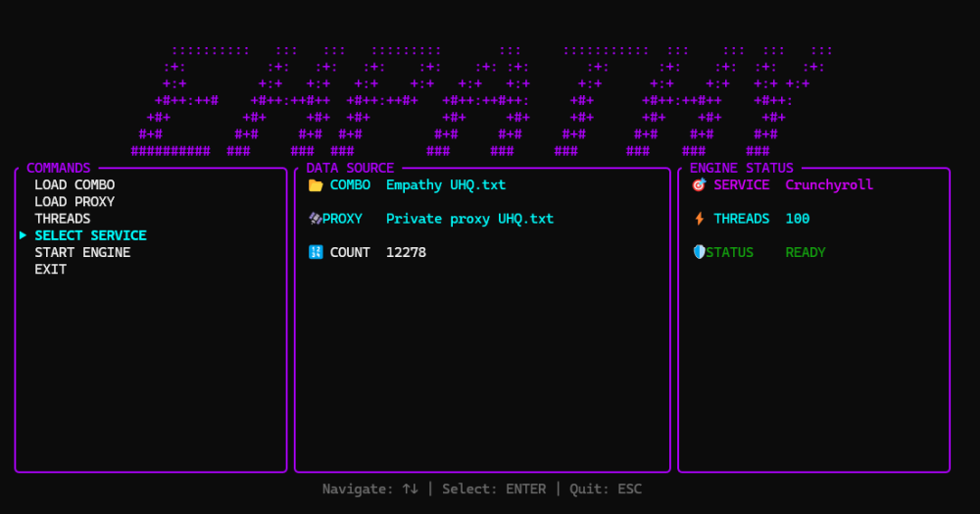
Task: Click the file name Private proxy UHQ.txt
Action: (469, 219)
